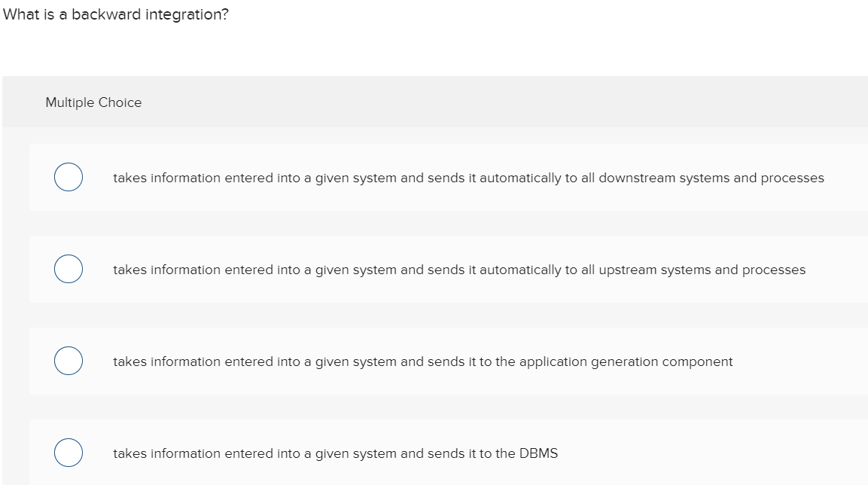Click the question text about backward integration
The width and height of the screenshot is (868, 485).
pos(115,16)
